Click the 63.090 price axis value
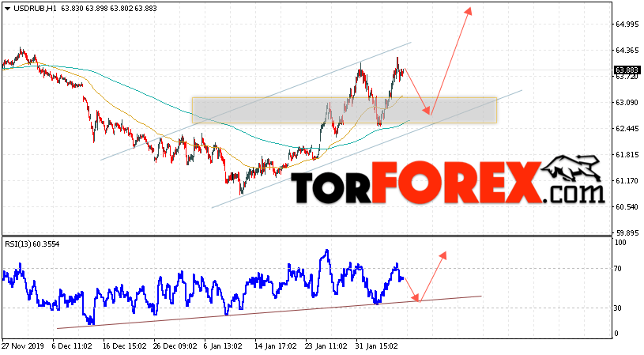 click(627, 102)
